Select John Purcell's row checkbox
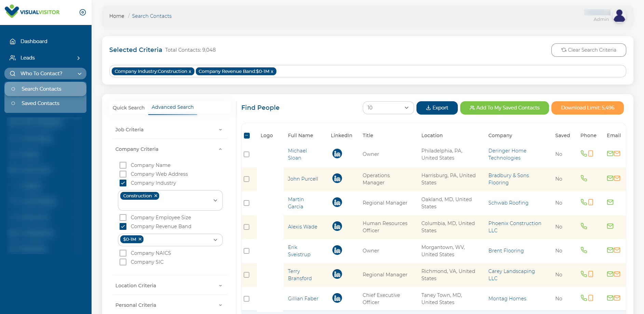The height and width of the screenshot is (314, 644). click(247, 179)
